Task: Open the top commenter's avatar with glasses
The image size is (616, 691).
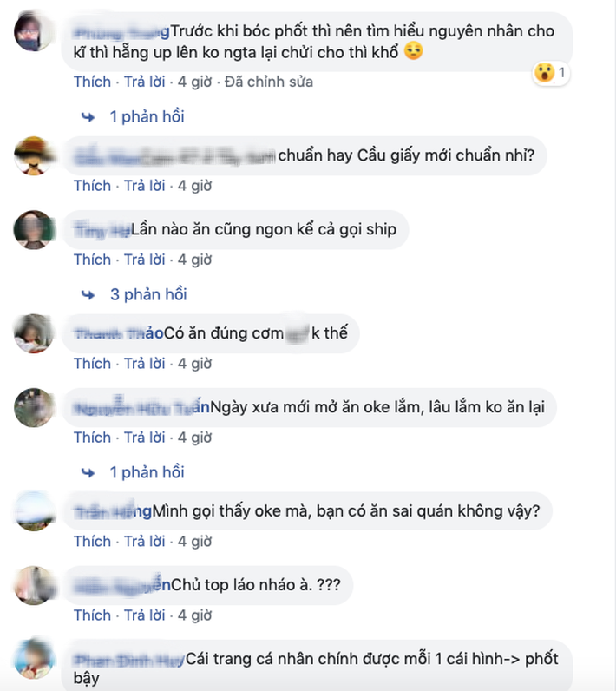Action: [x=34, y=32]
